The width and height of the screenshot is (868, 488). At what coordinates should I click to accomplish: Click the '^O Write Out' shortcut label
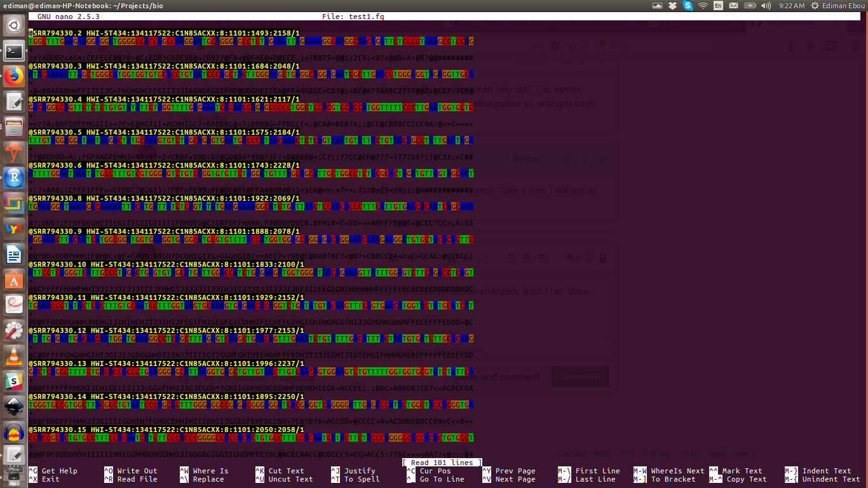pyautogui.click(x=130, y=471)
